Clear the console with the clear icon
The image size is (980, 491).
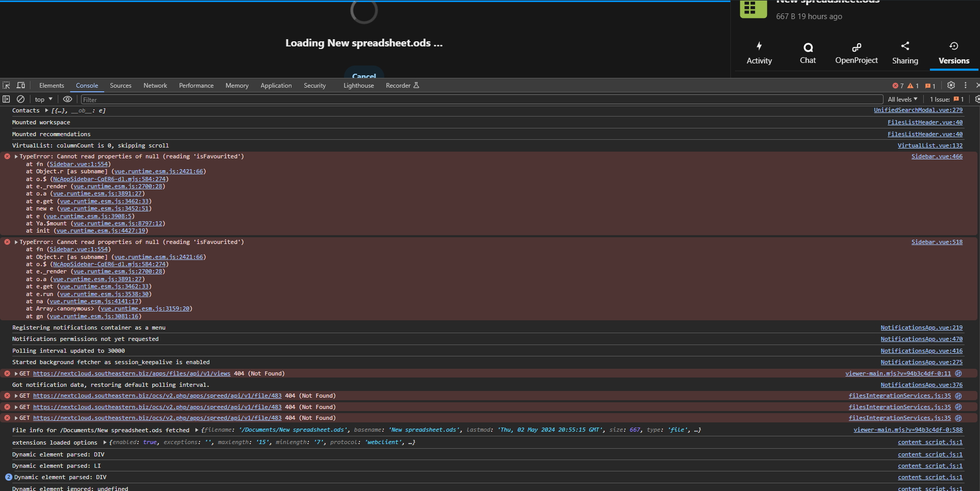click(21, 99)
